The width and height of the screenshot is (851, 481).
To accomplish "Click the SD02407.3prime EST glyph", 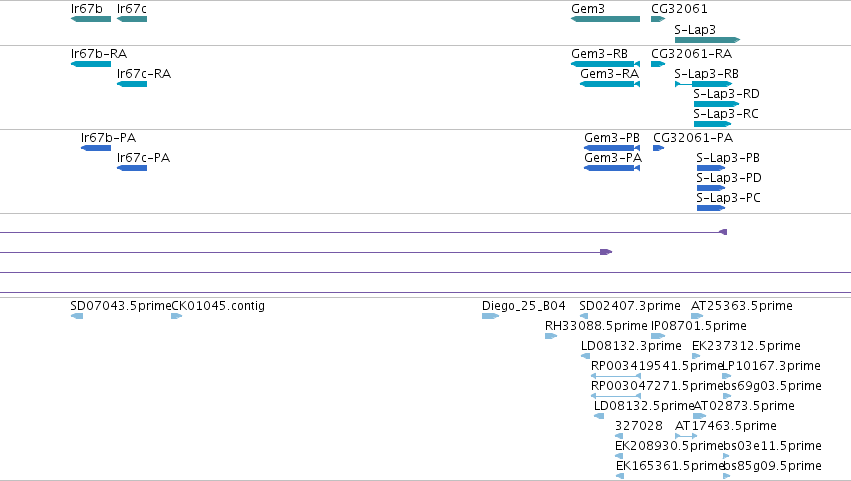I will point(584,316).
